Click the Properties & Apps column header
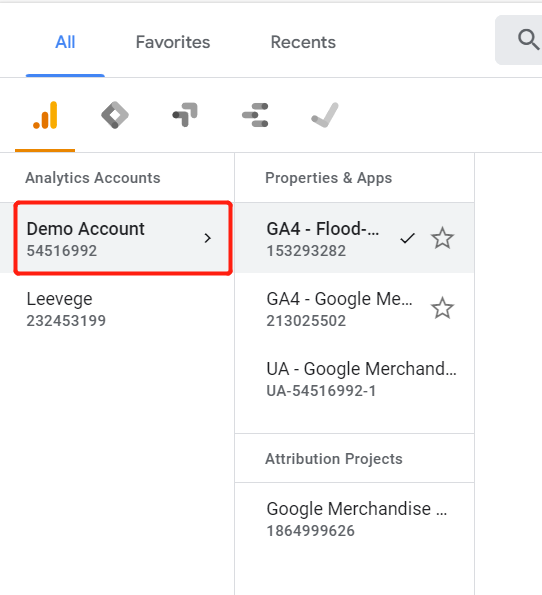 coord(328,178)
